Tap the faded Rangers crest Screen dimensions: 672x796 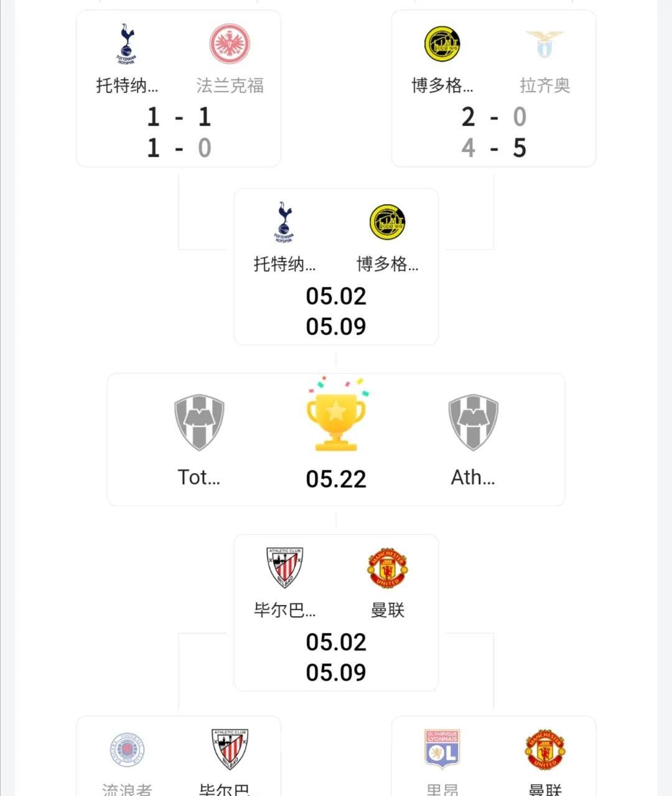[127, 750]
